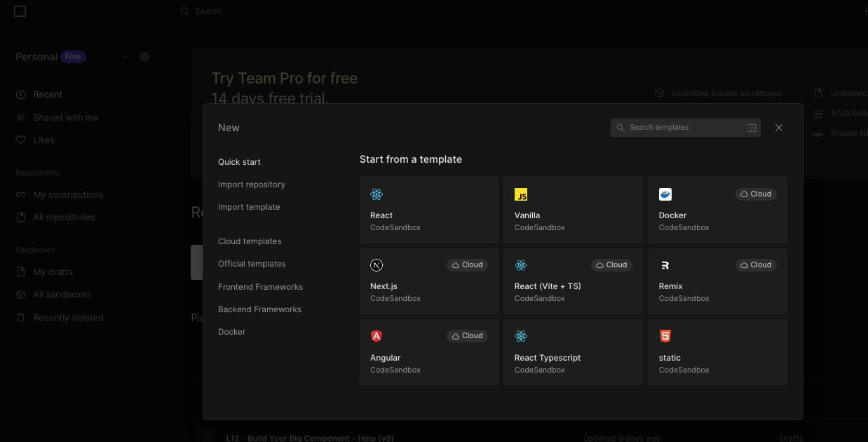Click the Personal workspace name

click(36, 57)
